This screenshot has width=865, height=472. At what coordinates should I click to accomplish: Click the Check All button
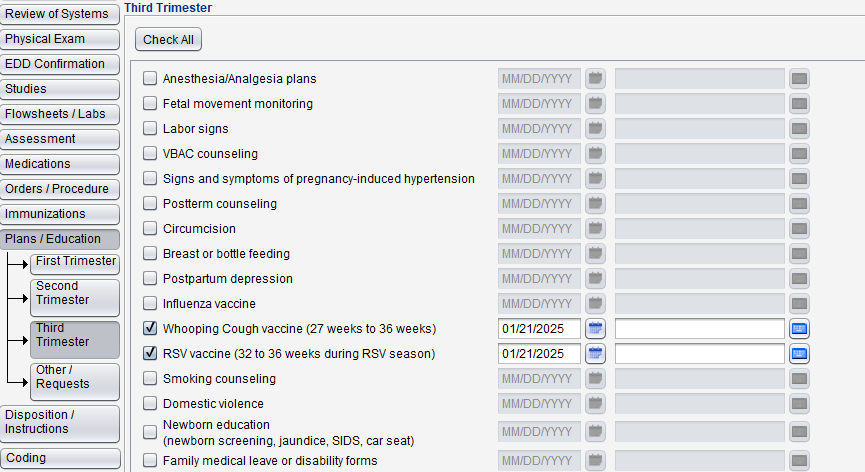tap(168, 40)
